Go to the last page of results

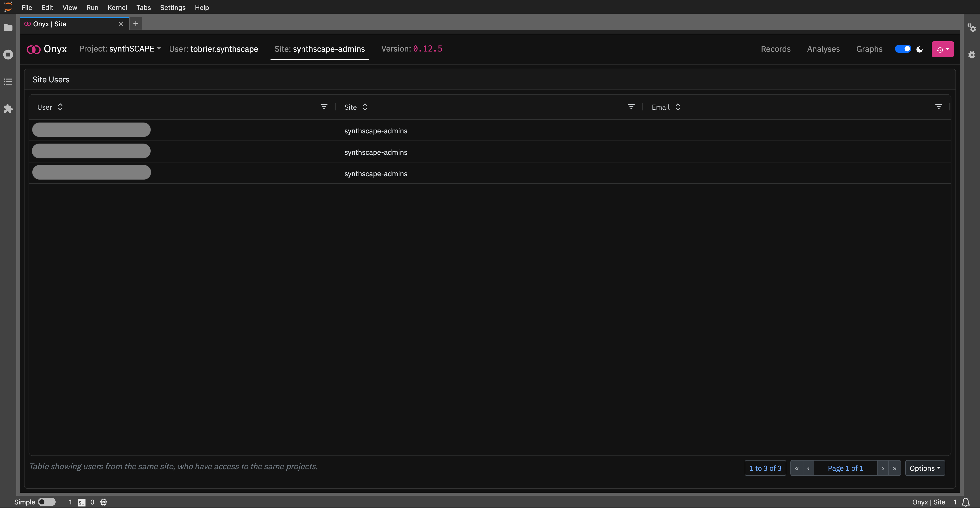pos(895,468)
